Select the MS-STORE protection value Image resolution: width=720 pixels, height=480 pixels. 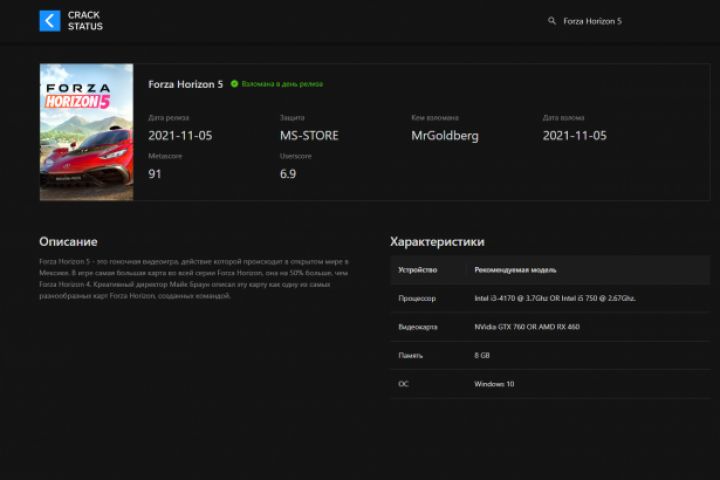click(309, 136)
